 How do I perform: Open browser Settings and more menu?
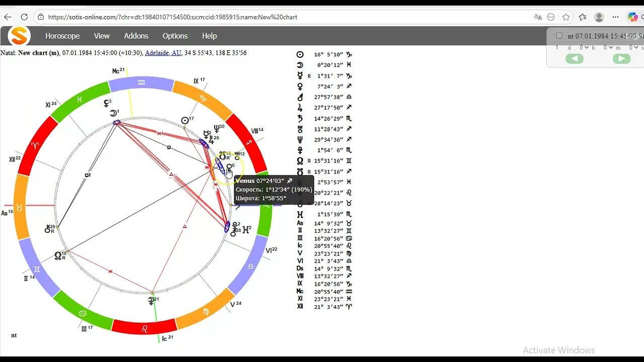point(615,17)
